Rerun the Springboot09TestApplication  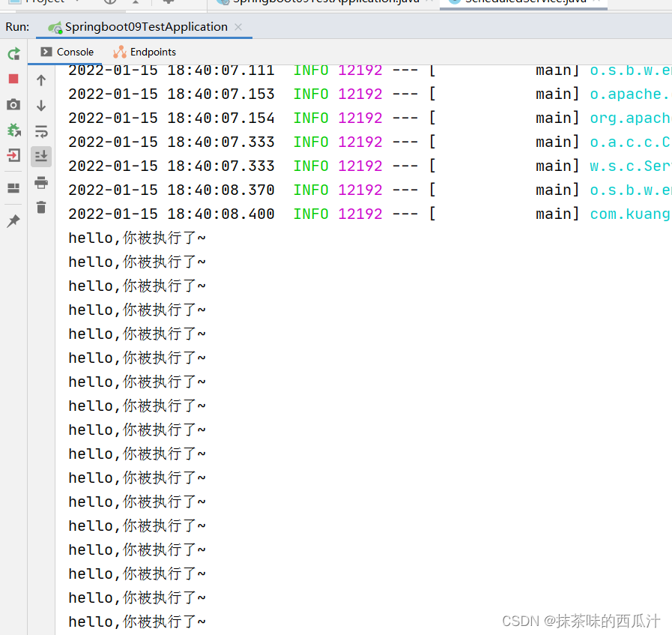(13, 53)
